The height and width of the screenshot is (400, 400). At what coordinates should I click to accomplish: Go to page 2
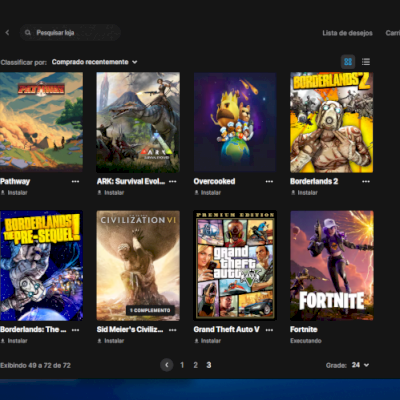pyautogui.click(x=196, y=365)
